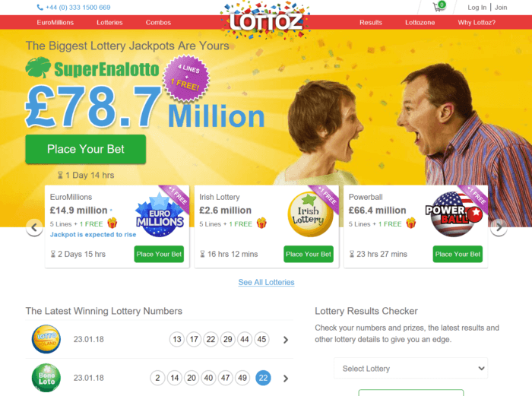Click the Log In link
The height and width of the screenshot is (396, 532).
[477, 8]
